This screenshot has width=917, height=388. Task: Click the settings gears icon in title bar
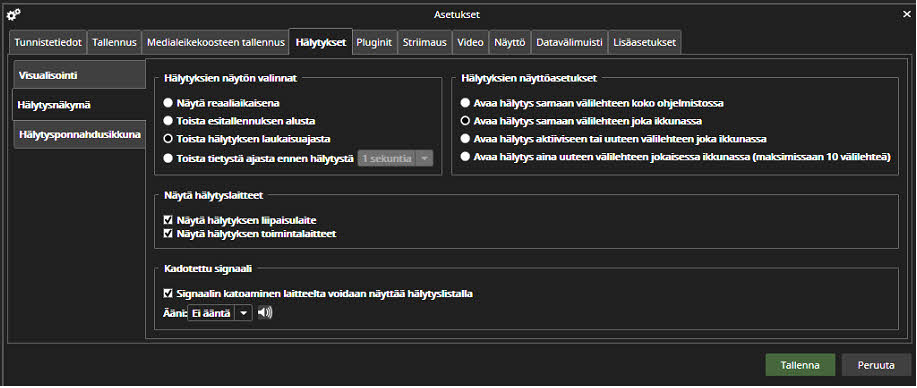12,14
